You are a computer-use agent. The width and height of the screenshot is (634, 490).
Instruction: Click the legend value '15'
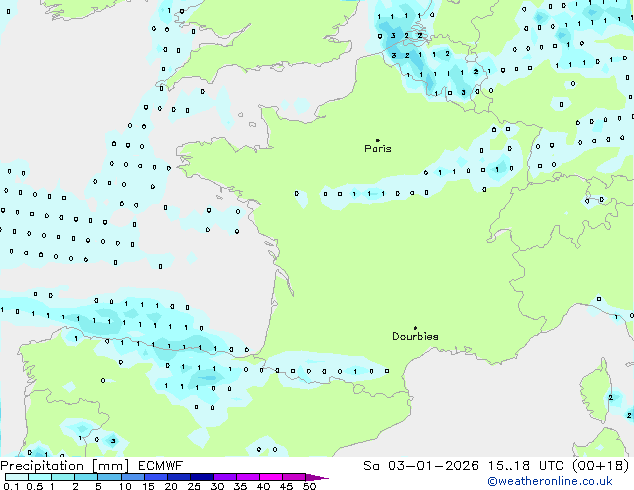pyautogui.click(x=148, y=486)
